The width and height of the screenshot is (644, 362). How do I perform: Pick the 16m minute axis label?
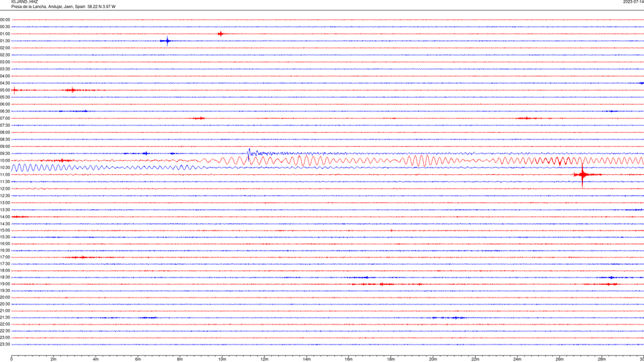(x=349, y=359)
